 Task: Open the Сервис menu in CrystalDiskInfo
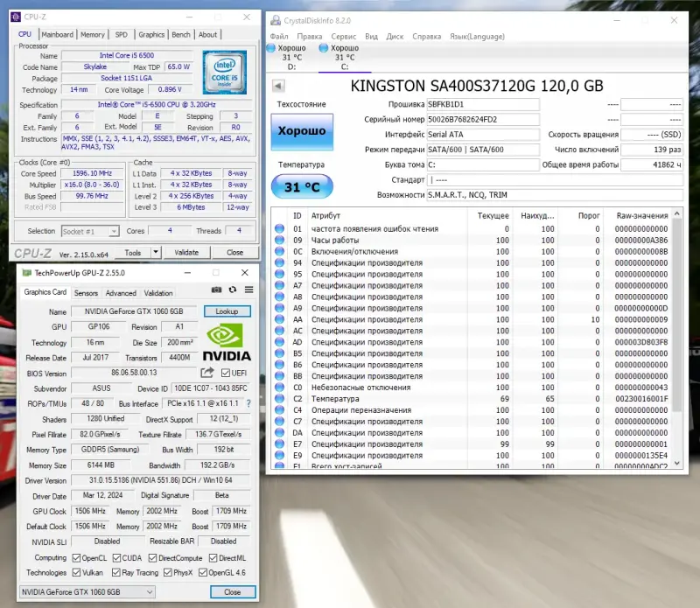coord(343,36)
